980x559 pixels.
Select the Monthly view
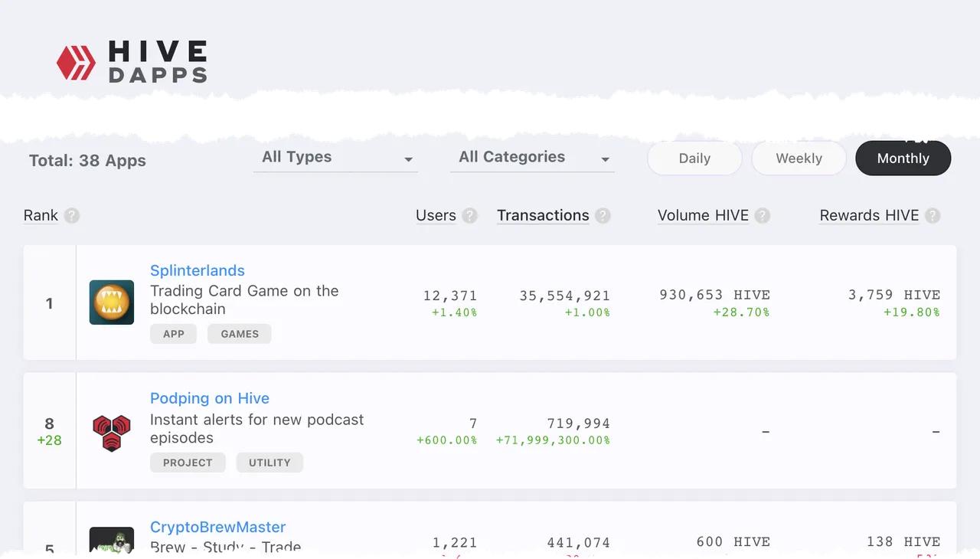(x=903, y=159)
